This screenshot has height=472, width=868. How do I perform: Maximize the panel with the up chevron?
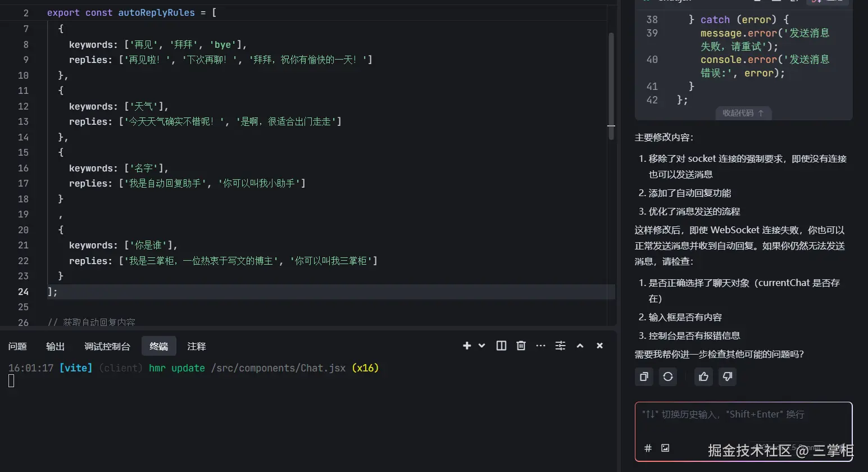tap(580, 346)
